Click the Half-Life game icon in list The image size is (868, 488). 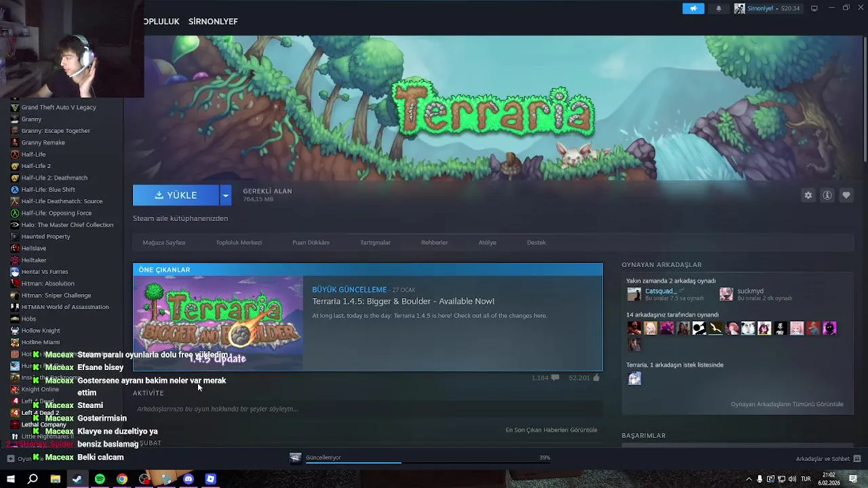click(x=15, y=155)
